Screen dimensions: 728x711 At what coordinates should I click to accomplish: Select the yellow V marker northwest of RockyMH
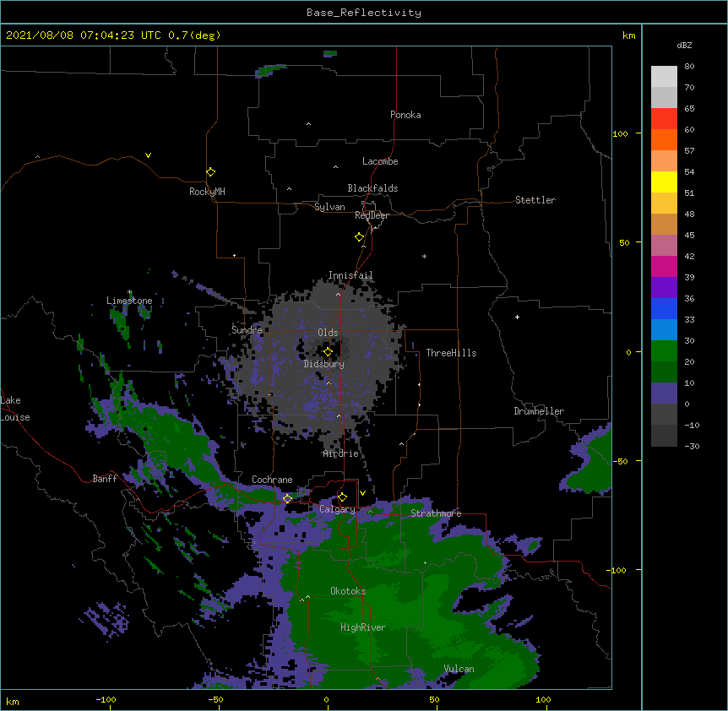[x=148, y=155]
